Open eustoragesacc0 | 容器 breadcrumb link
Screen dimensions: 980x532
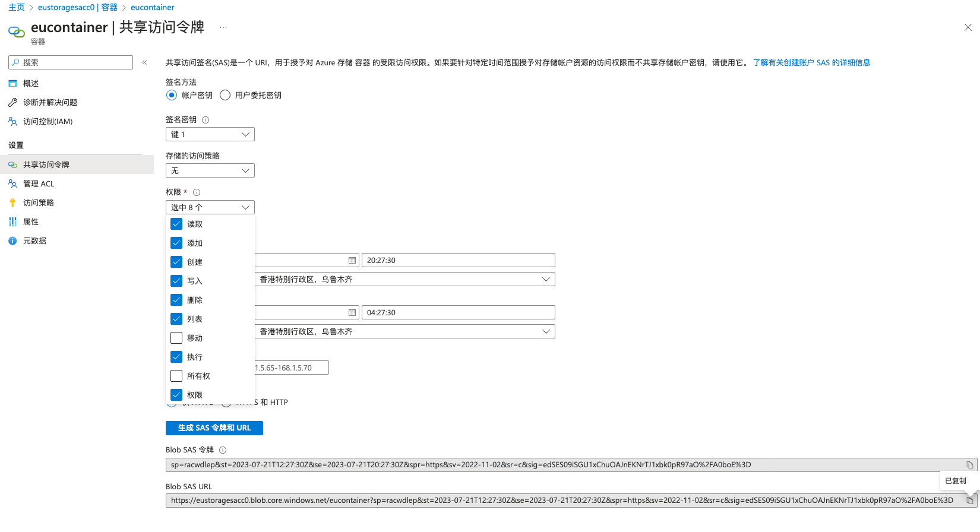(x=78, y=7)
